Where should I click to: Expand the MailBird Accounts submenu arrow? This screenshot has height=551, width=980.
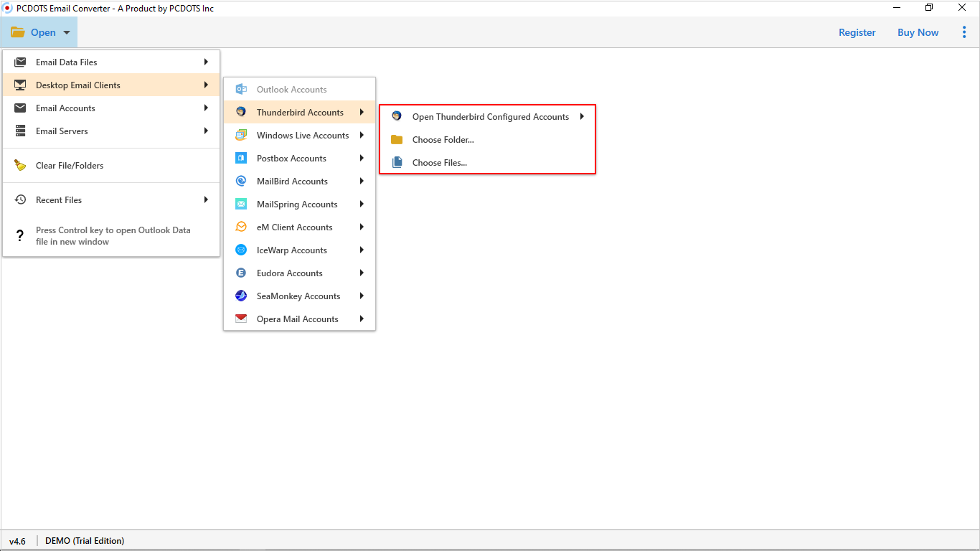tap(362, 182)
